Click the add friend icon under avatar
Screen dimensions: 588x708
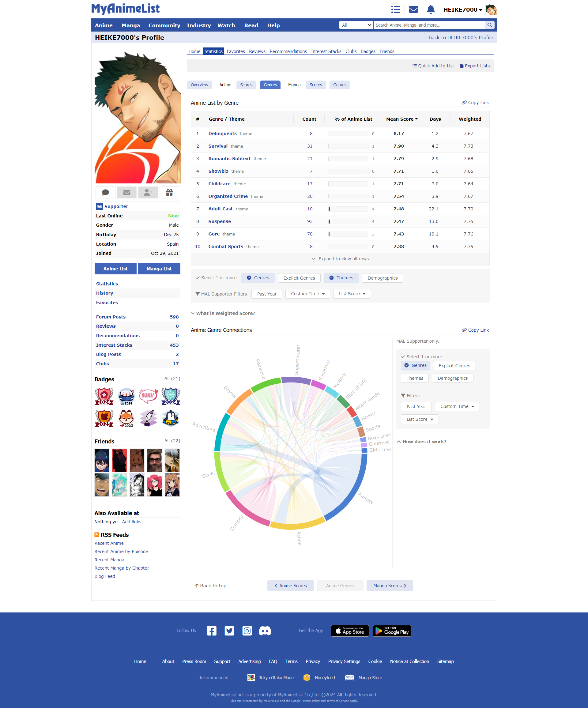coord(148,193)
